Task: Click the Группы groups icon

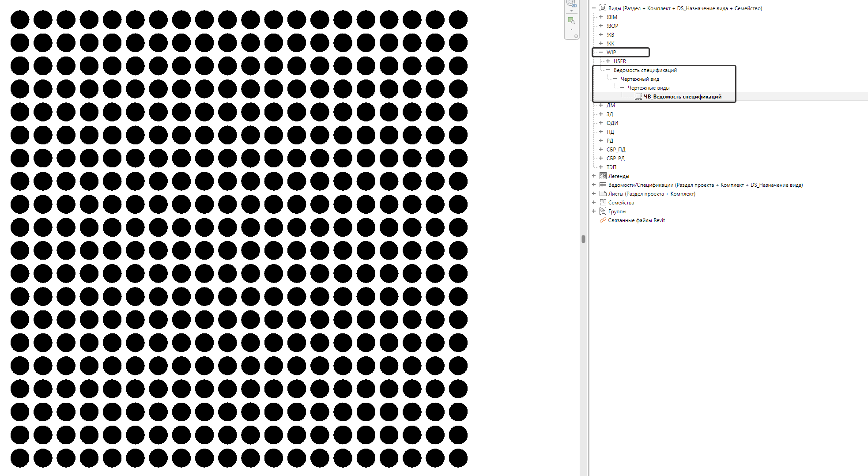Action: pos(603,212)
